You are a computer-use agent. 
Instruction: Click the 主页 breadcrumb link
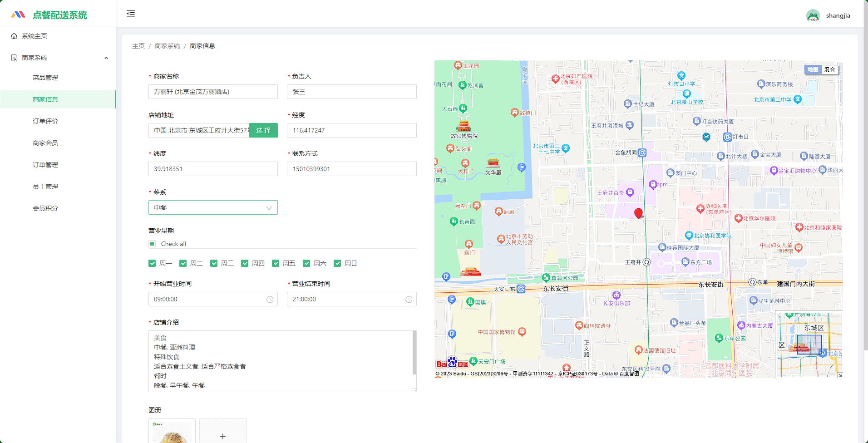point(138,46)
